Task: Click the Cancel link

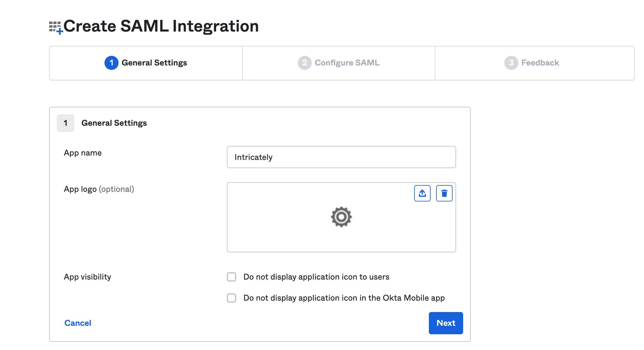Action: point(78,323)
